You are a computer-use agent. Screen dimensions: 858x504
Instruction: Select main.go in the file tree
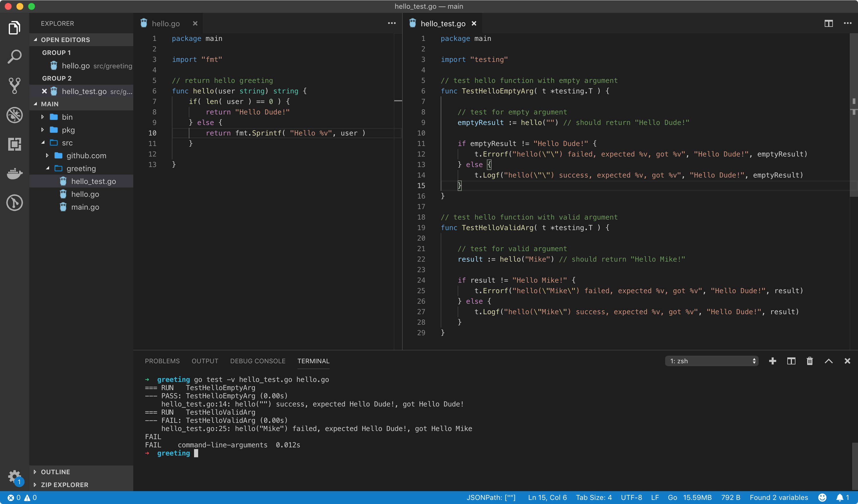85,207
